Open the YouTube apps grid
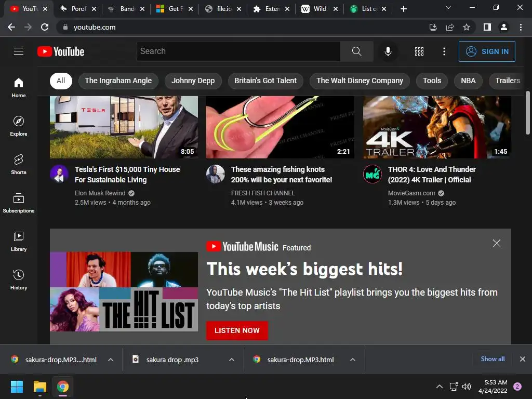 coord(419,51)
